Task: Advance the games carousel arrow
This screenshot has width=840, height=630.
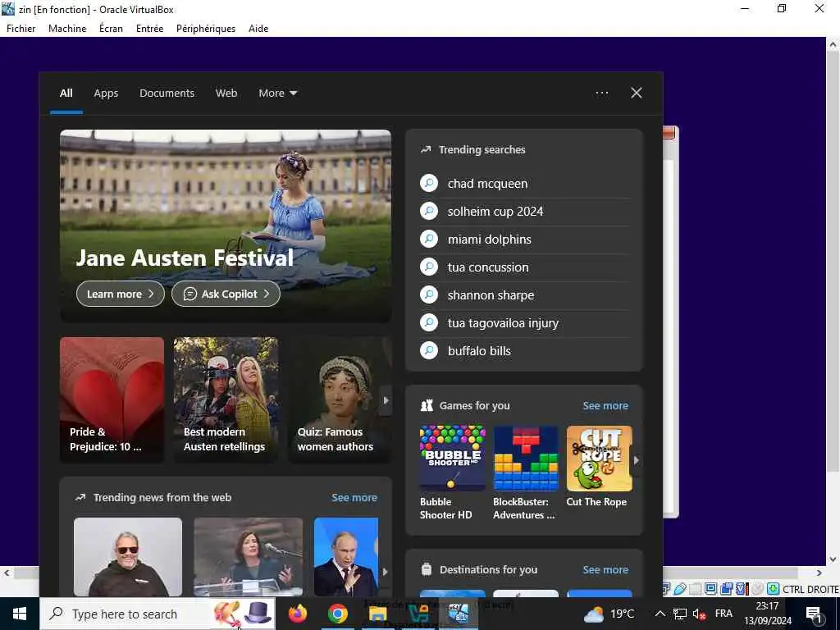Action: coord(637,460)
